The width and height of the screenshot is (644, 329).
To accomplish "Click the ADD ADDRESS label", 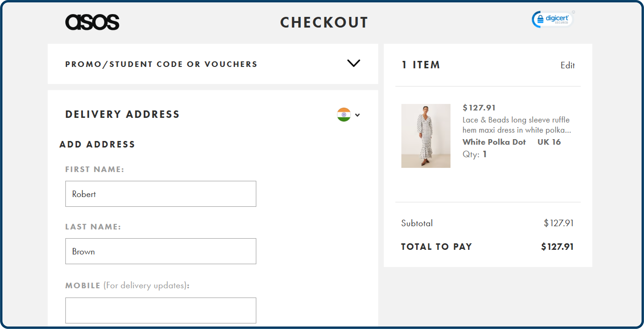I will pyautogui.click(x=97, y=144).
